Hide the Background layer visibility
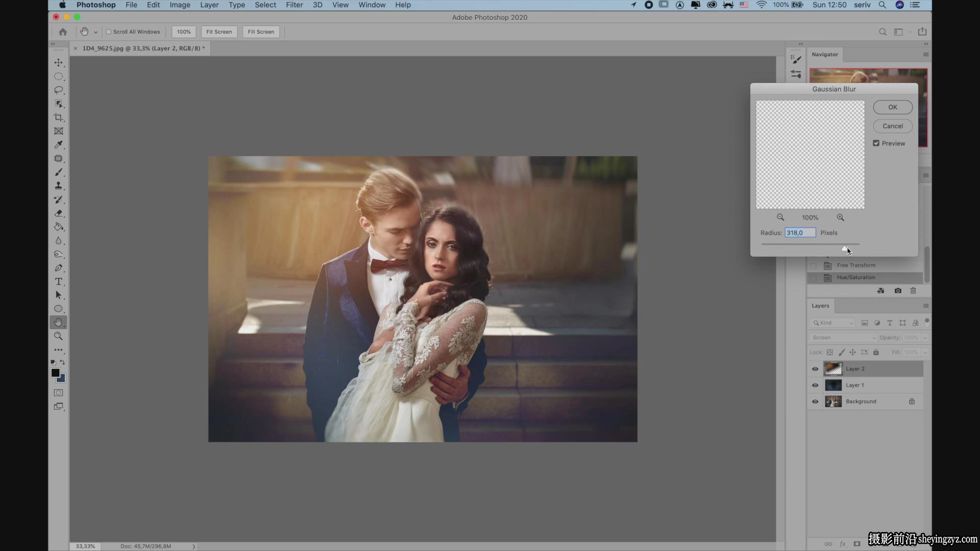Screen dimensions: 980x551 [x=815, y=402]
